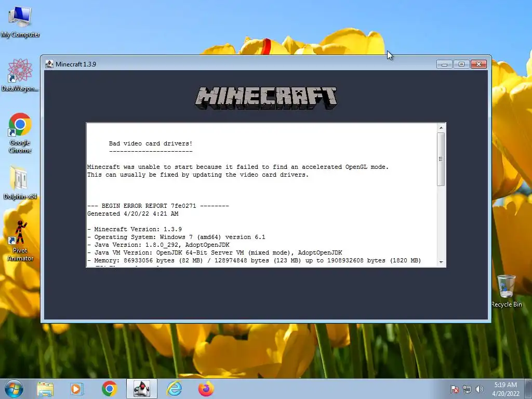Click the 'Java VM Version: OpenJDK' line
The image size is (532, 399).
pos(215,253)
